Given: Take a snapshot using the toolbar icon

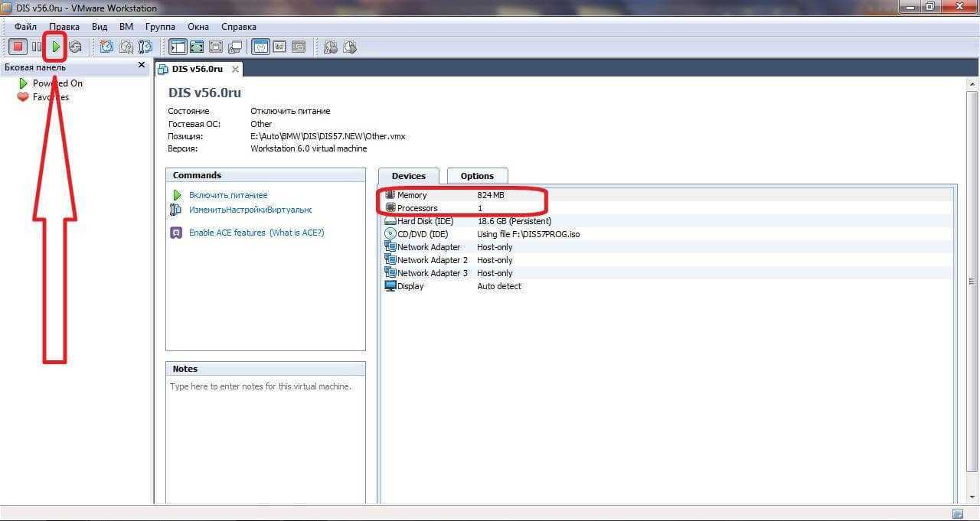Looking at the screenshot, I should 106,47.
